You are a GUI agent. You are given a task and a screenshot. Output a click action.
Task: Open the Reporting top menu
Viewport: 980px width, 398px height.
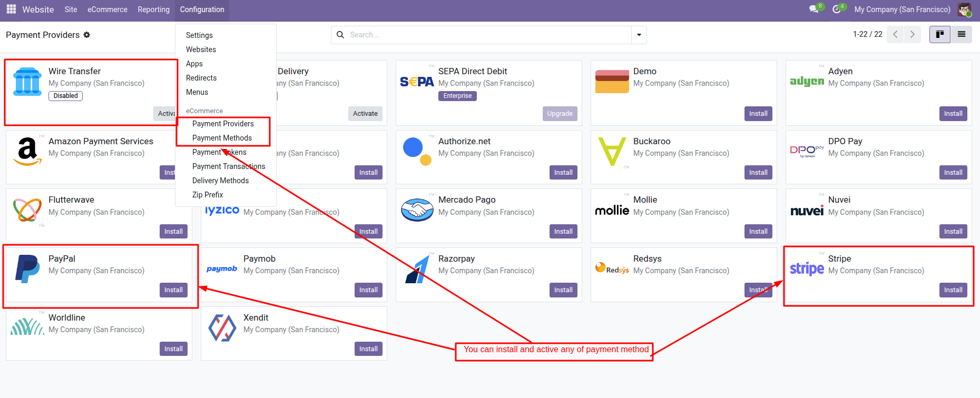[153, 9]
